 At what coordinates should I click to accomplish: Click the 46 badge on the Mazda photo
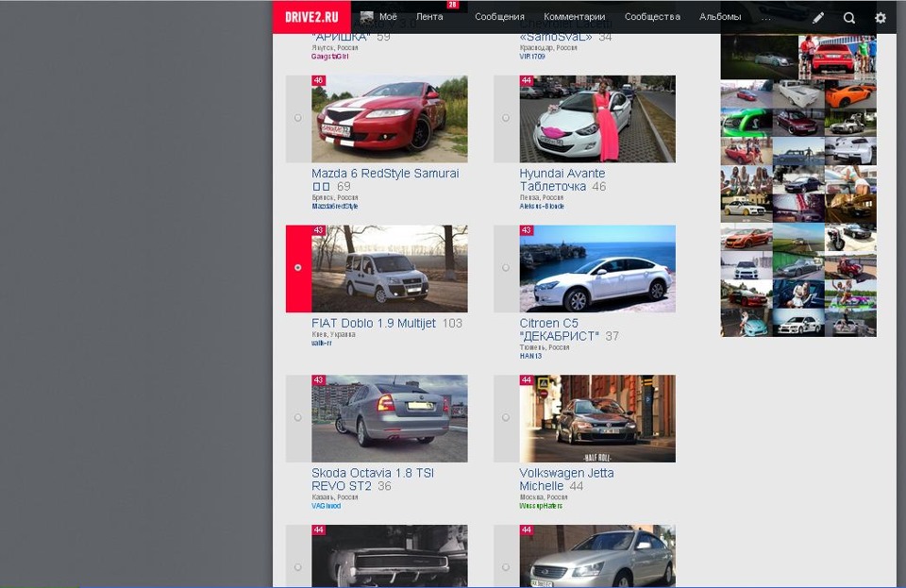(x=318, y=80)
